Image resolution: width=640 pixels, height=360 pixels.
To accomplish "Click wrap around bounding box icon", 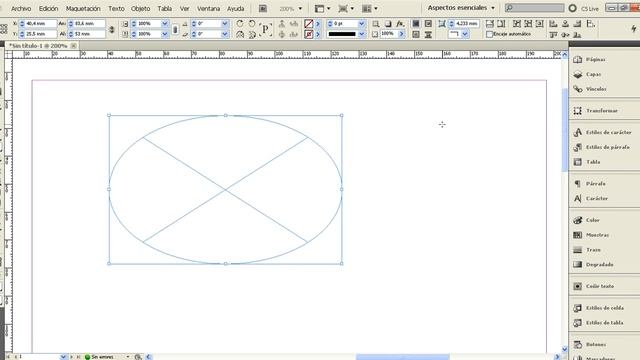I will (428, 24).
